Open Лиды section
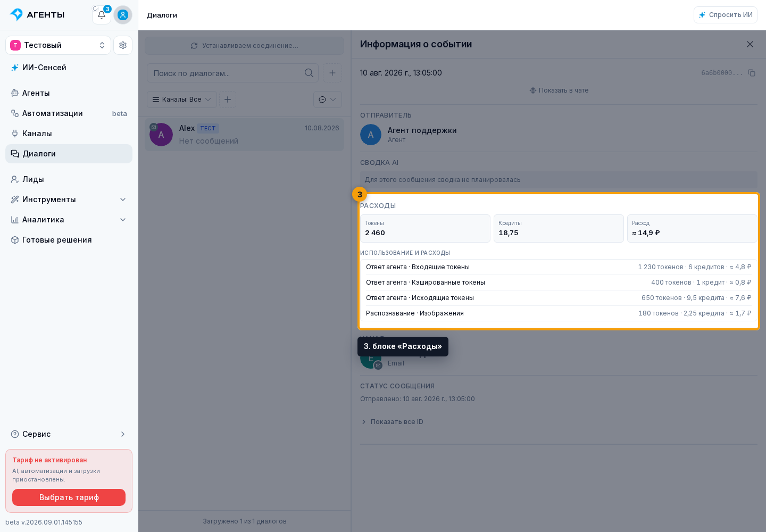The image size is (766, 532). 69,179
